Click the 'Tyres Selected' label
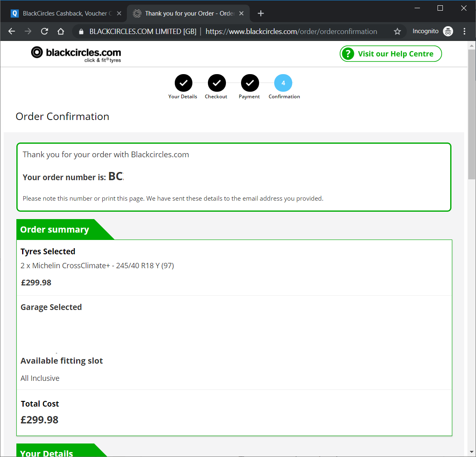 (x=48, y=252)
